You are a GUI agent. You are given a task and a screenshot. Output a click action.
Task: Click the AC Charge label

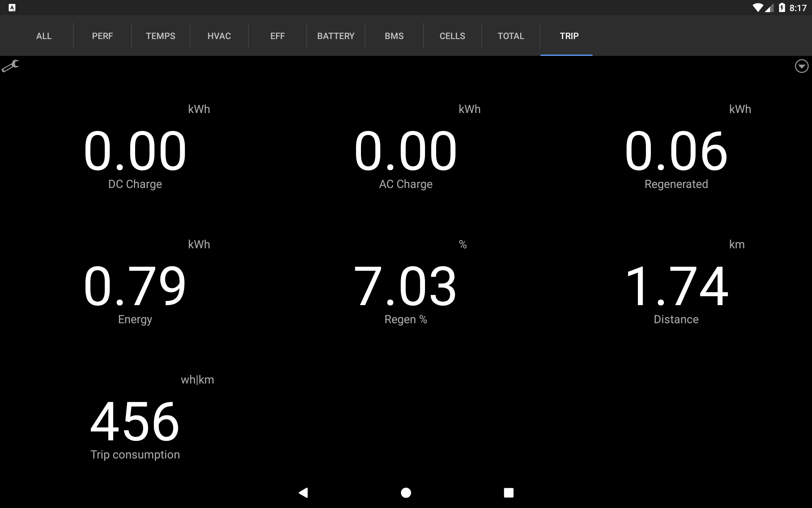pyautogui.click(x=406, y=184)
